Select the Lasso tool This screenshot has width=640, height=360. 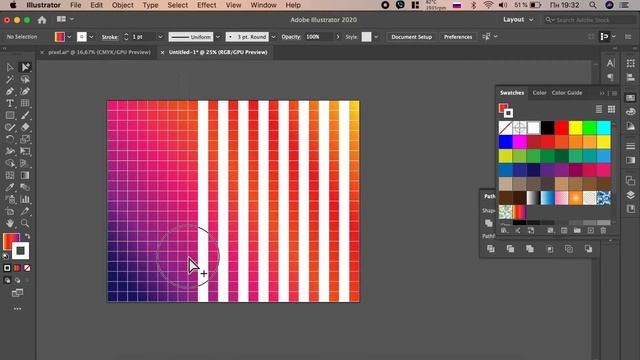click(x=25, y=79)
